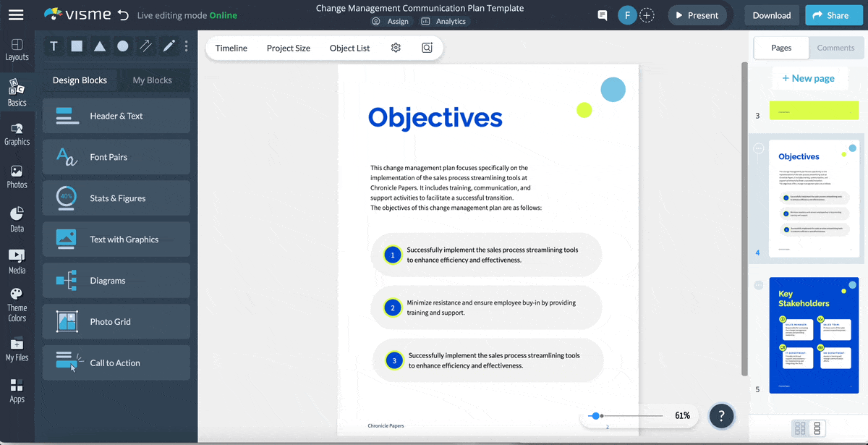The image size is (868, 445).
Task: Select the pen drawing tool
Action: coord(168,46)
